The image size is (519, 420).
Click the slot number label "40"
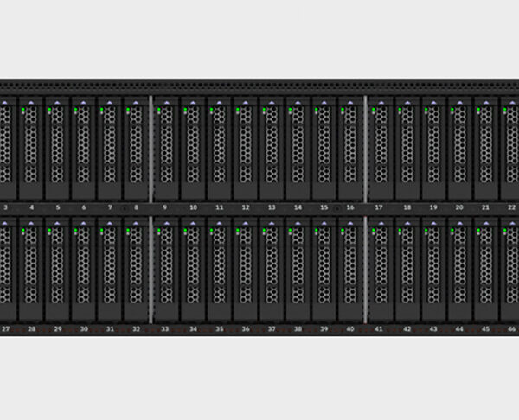[x=350, y=328]
